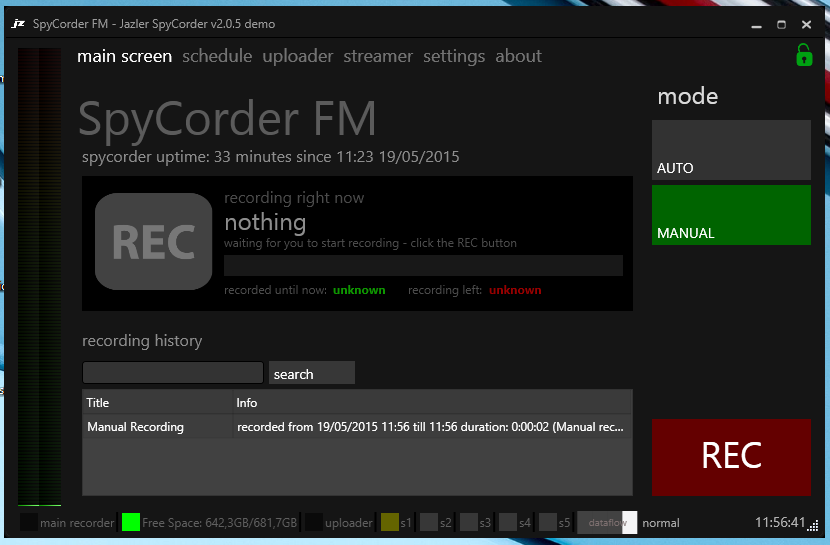Click the red recording left unknown value
Viewport: 830px width, 545px height.
(x=515, y=290)
